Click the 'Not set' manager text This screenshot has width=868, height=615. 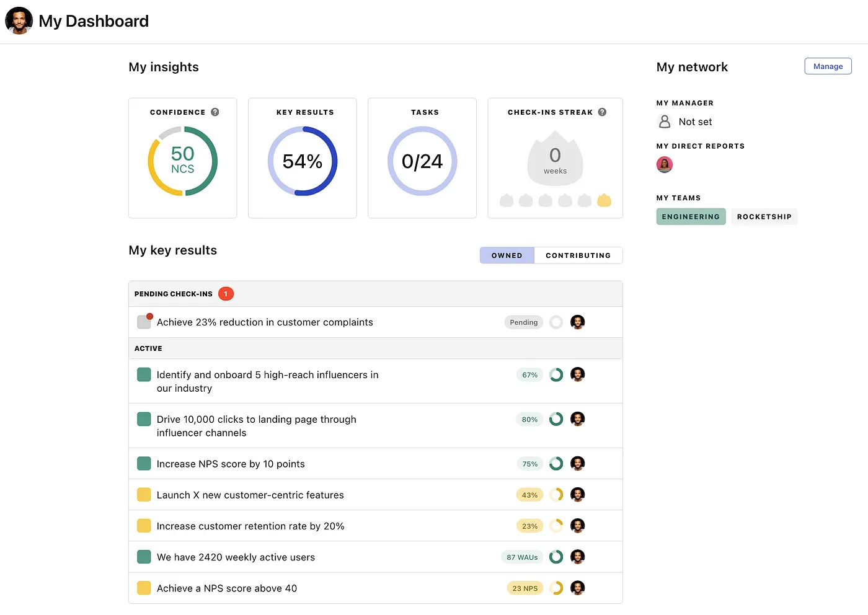(x=695, y=122)
